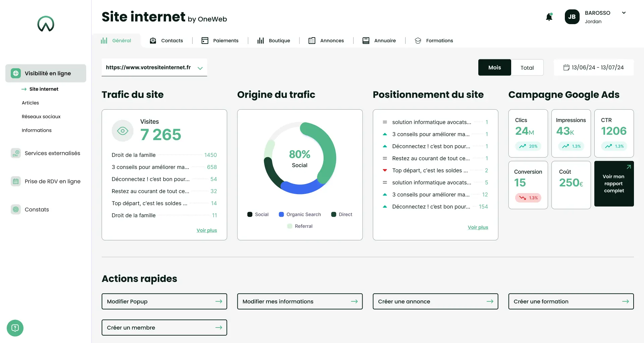644x343 pixels.
Task: Open notifications via the bell icon
Action: tap(549, 17)
